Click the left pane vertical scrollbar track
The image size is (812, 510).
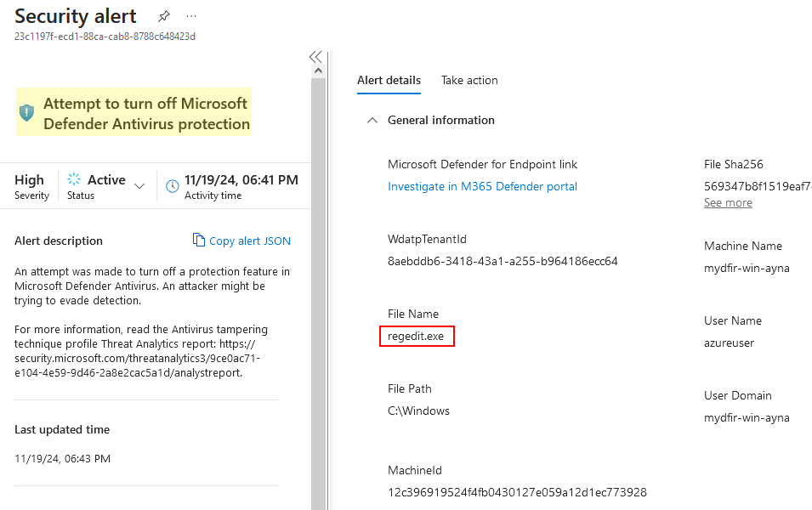319,293
